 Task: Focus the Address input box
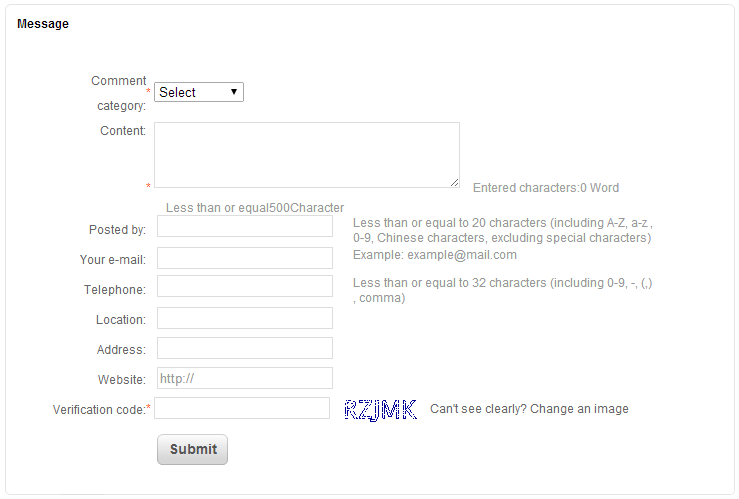[x=244, y=348]
